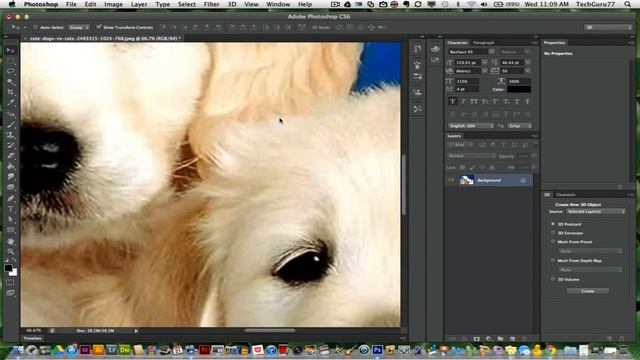
Task: Select the Healing Brush tool
Action: tap(11, 114)
